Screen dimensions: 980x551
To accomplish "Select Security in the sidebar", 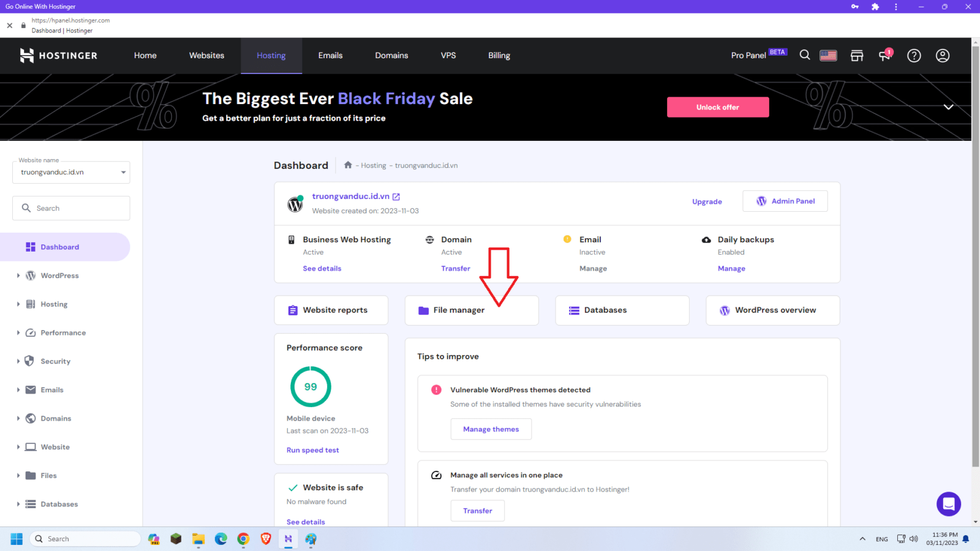I will [x=55, y=361].
